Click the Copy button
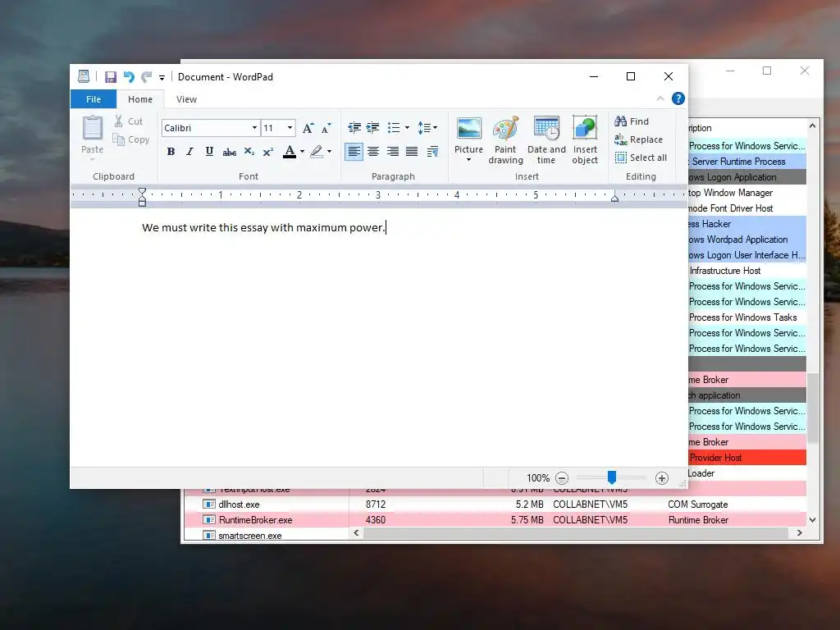This screenshot has height=630, width=840. coord(130,139)
